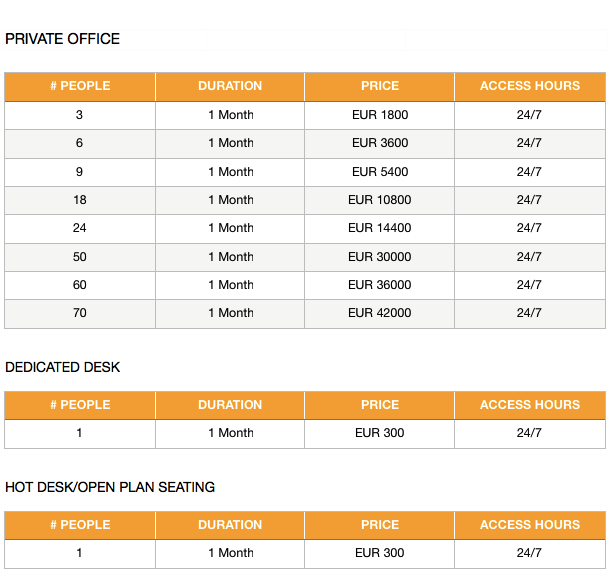Click the EUR 30000 price cell
Viewport: 616px width, 572px height.
point(380,257)
